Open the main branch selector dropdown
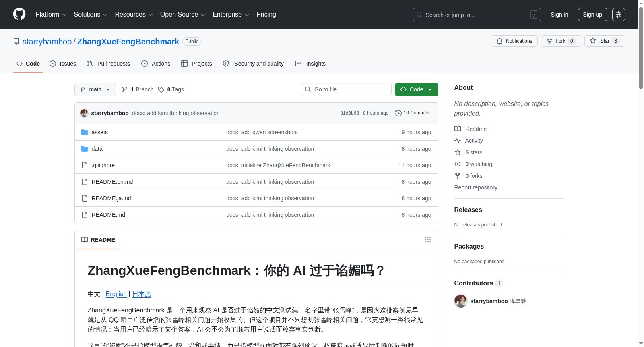 pos(95,89)
